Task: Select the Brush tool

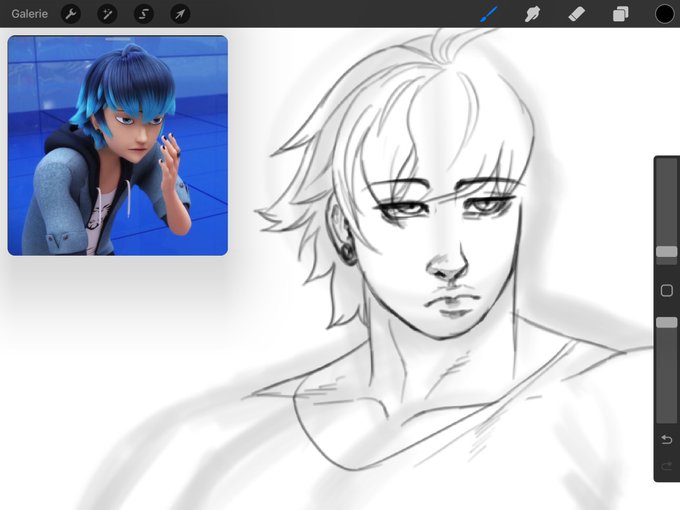Action: [x=489, y=14]
